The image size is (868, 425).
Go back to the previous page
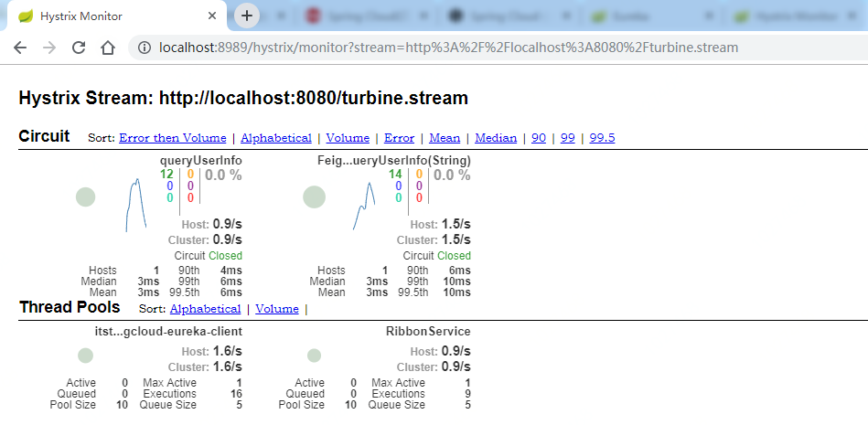point(20,48)
